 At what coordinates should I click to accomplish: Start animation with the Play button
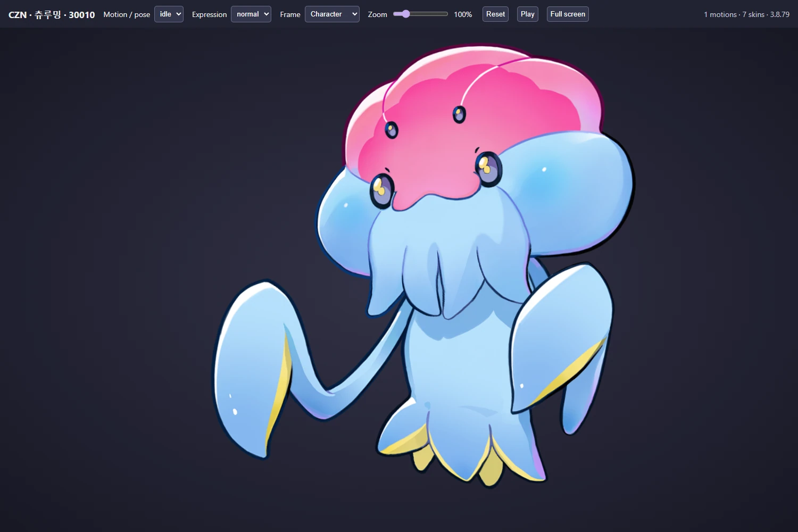(528, 14)
